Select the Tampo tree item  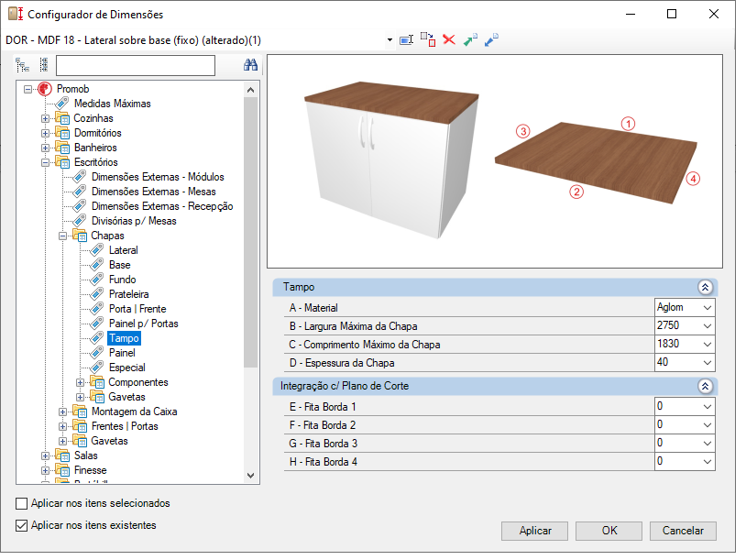(x=124, y=338)
